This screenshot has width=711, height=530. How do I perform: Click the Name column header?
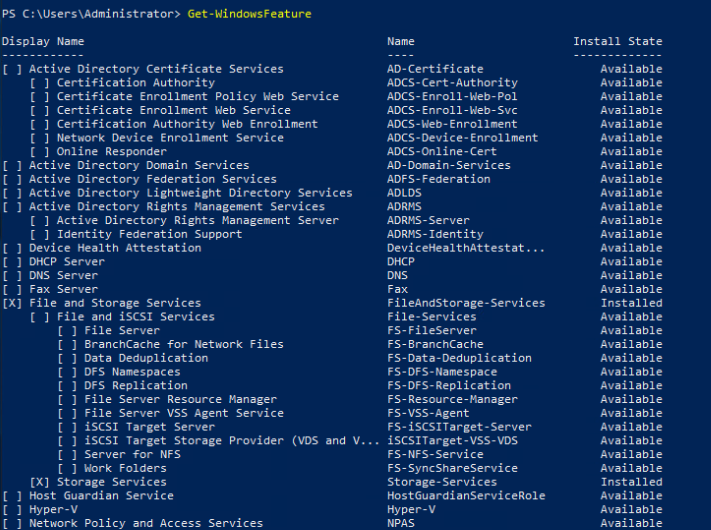401,41
